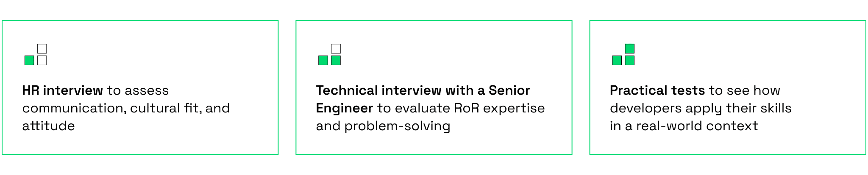Click bottom-right green square in Technical interview icon
This screenshot has width=868, height=175.
click(x=336, y=60)
